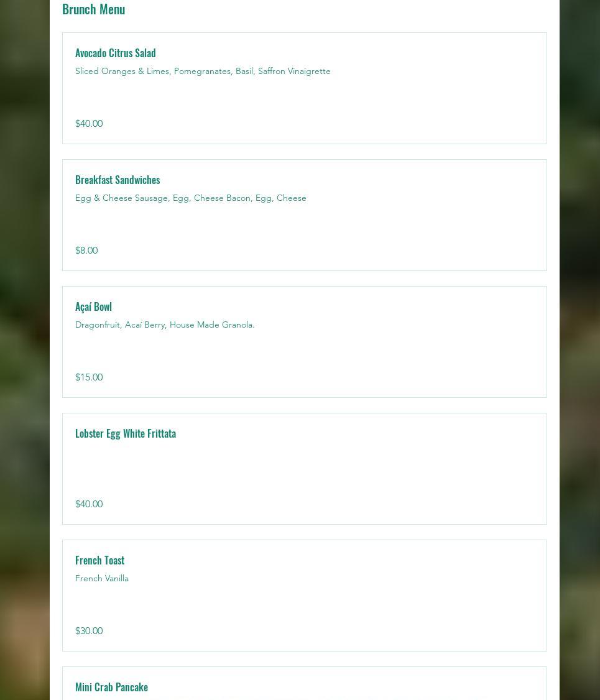The image size is (600, 700).
Task: Click the $30.00 price label
Action: tap(89, 631)
